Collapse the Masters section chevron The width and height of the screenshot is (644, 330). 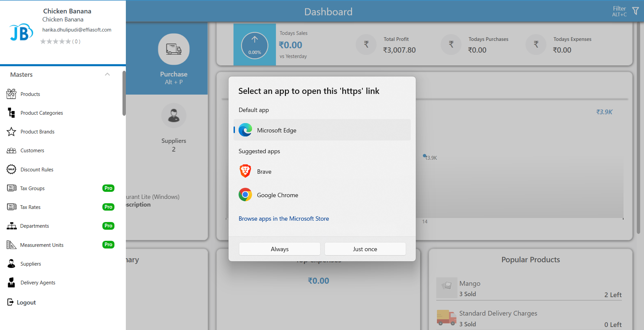point(107,74)
